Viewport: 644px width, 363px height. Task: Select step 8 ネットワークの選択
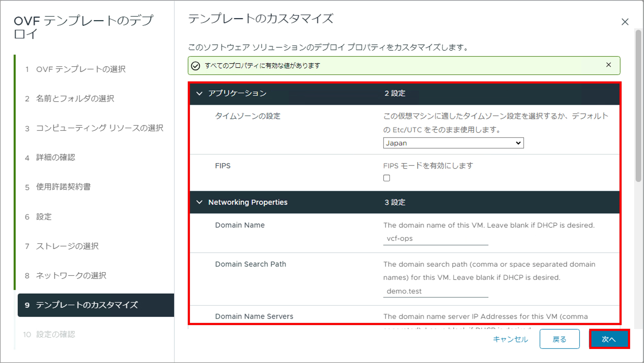point(71,276)
